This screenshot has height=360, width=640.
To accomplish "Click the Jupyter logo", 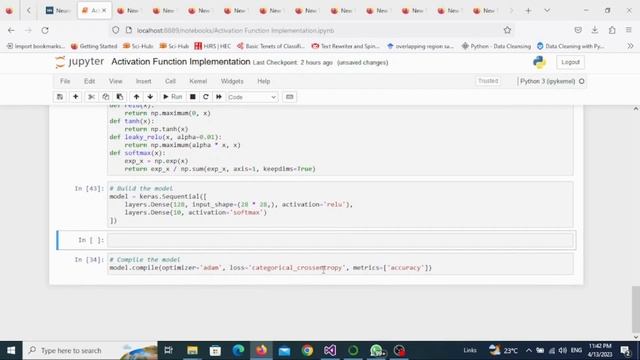I will 80,62.
